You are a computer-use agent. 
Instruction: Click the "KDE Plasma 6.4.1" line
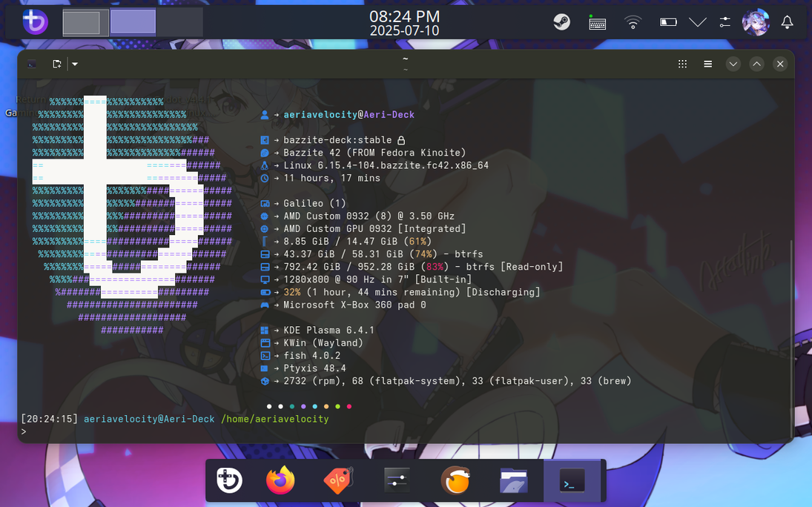tap(329, 331)
